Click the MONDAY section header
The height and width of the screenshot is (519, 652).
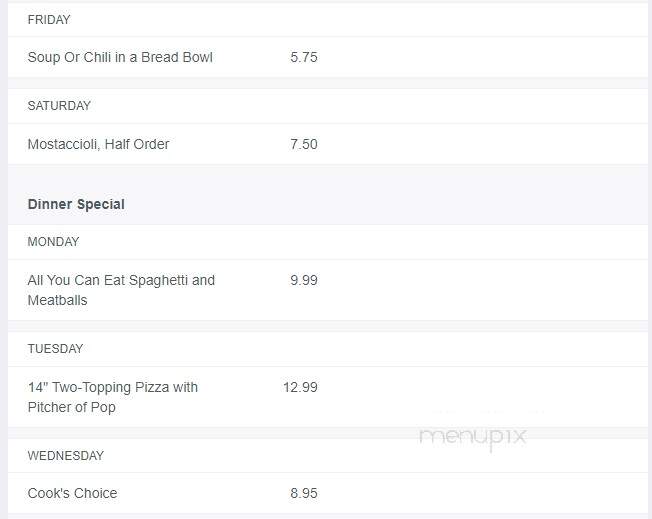tap(53, 242)
